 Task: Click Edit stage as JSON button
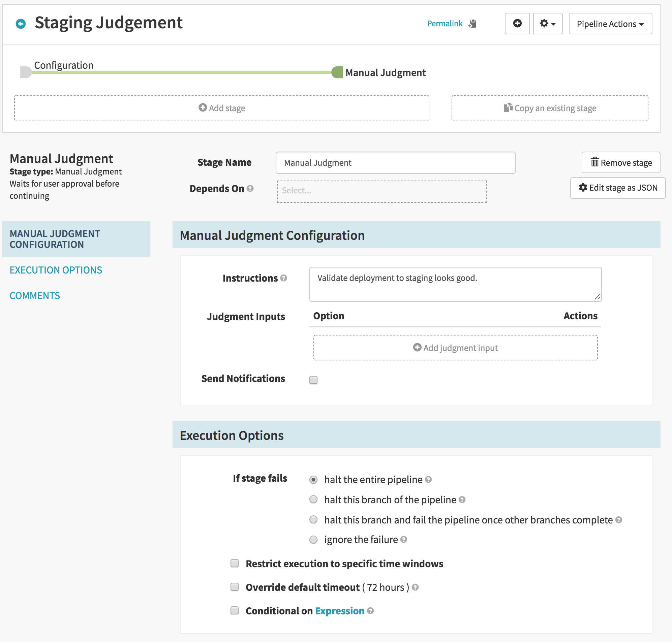pyautogui.click(x=617, y=188)
